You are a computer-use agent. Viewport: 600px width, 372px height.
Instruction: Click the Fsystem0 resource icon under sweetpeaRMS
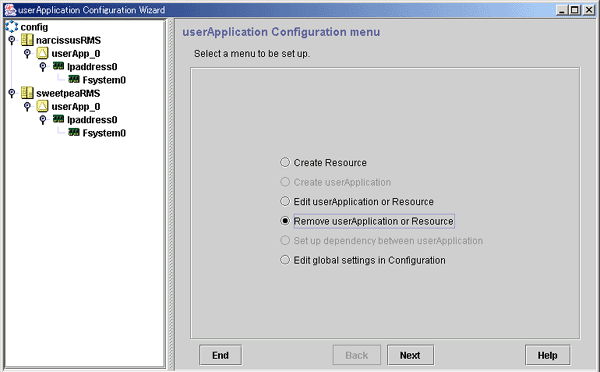point(74,132)
